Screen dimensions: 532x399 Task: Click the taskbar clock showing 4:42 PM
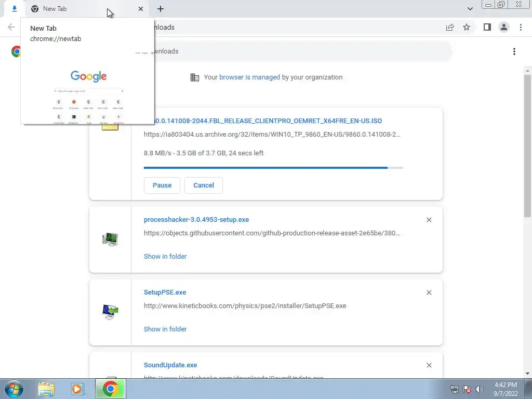pyautogui.click(x=506, y=389)
